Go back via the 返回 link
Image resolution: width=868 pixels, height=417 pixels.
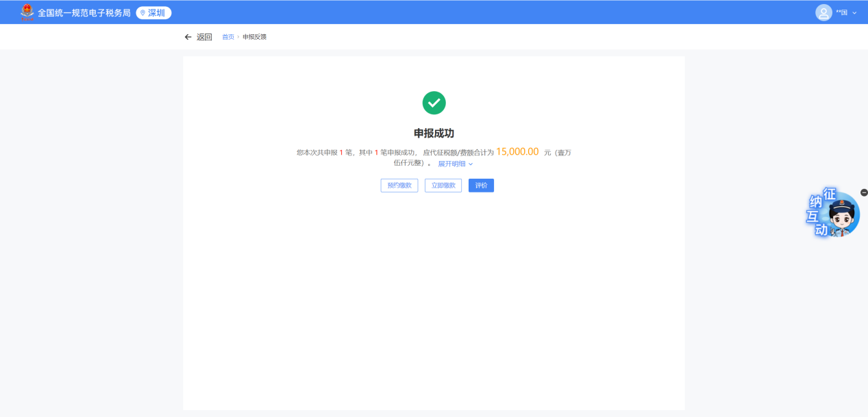(204, 37)
